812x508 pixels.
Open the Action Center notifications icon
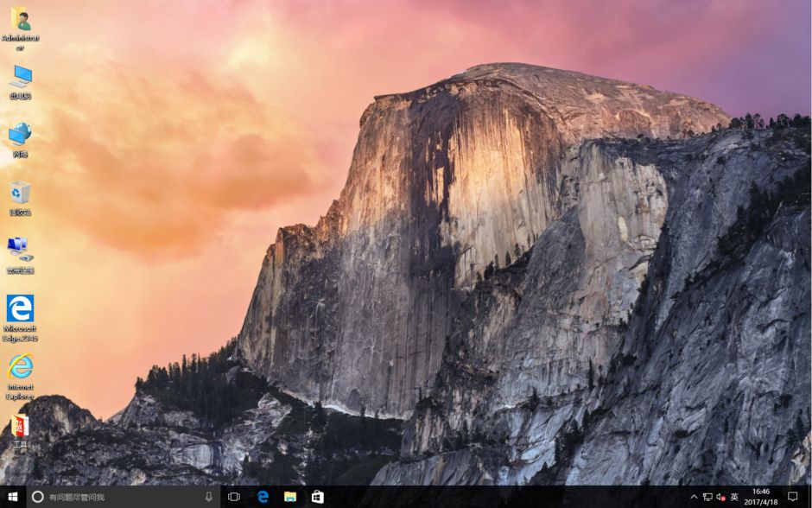pyautogui.click(x=793, y=497)
